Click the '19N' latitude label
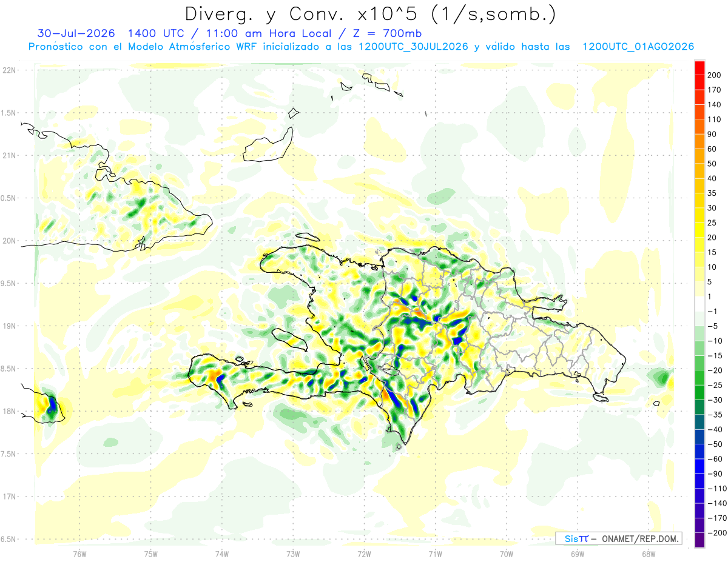Viewport: 728px width, 562px height. coord(8,326)
